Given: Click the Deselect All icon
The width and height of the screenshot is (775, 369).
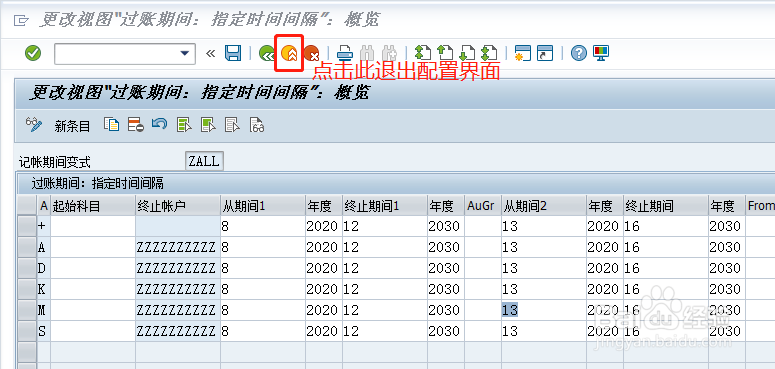Looking at the screenshot, I should (x=232, y=125).
